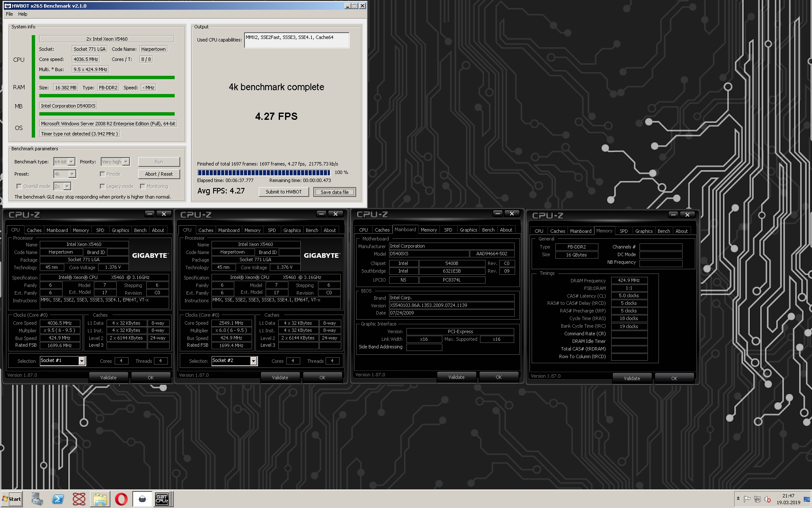The height and width of the screenshot is (508, 812).
Task: Select the HWBOT x265 benchmark taskbar icon
Action: point(142,499)
